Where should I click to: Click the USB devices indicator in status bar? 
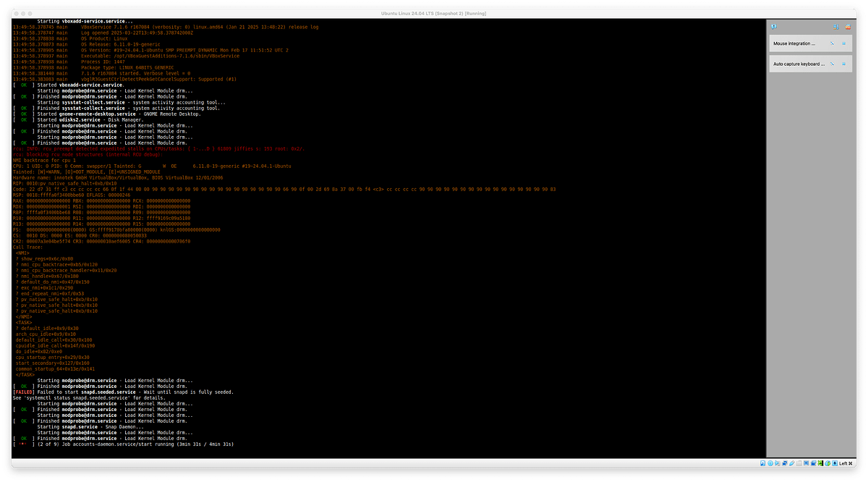click(x=792, y=463)
